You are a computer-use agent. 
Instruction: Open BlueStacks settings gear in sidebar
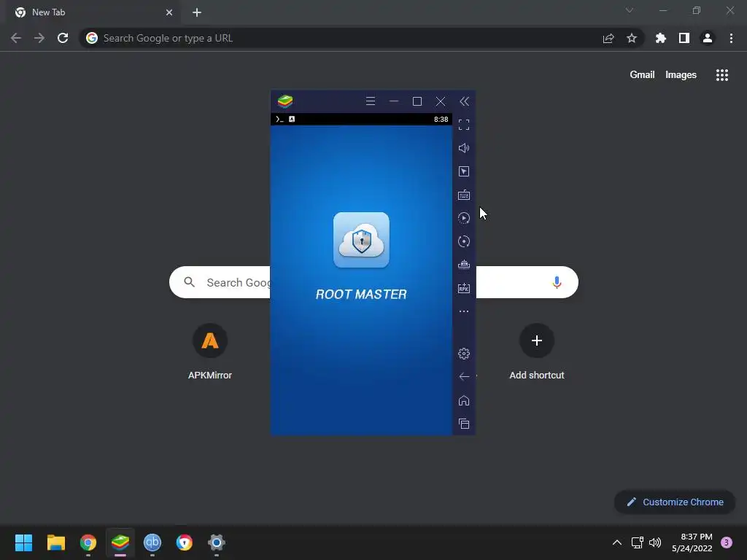[463, 354]
